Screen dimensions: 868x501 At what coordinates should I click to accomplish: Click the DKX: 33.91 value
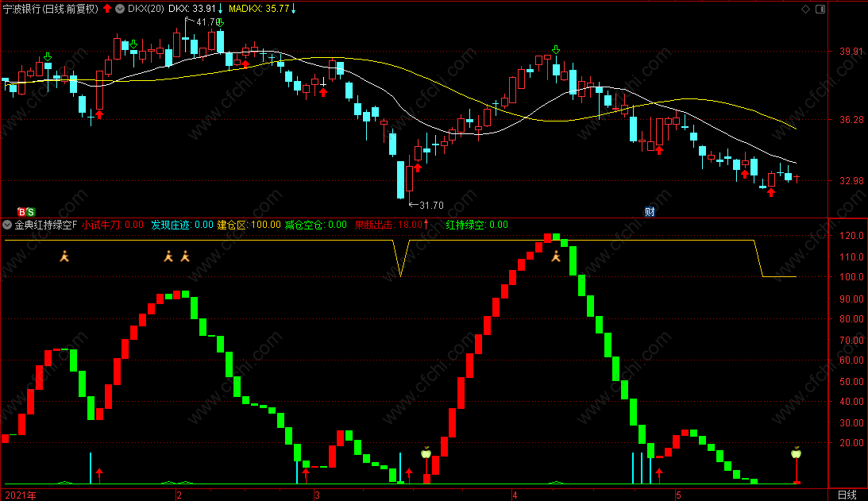tap(192, 8)
